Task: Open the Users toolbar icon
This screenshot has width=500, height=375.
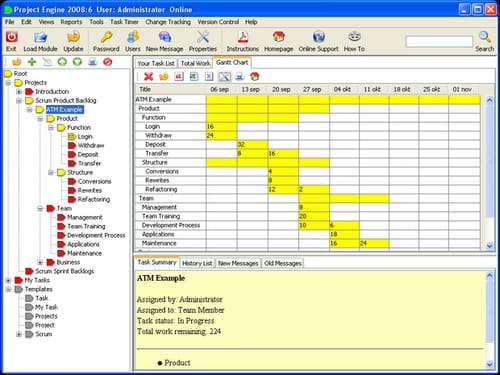Action: click(133, 37)
